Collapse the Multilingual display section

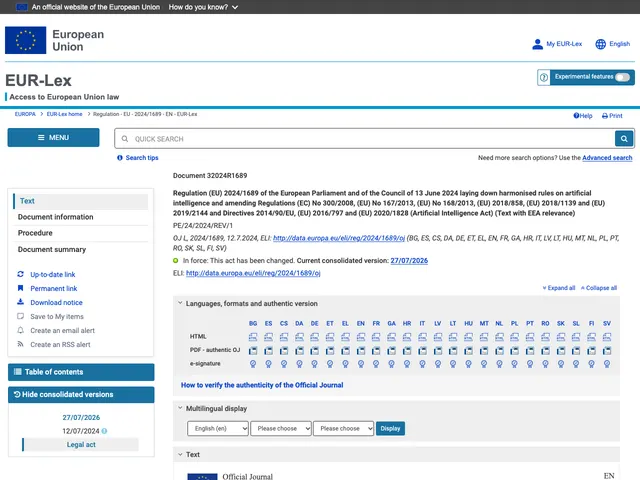180,408
